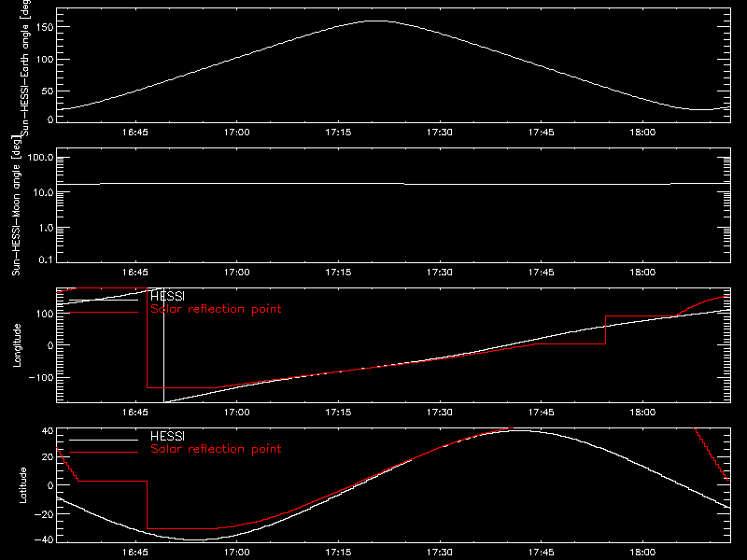Image resolution: width=747 pixels, height=560 pixels.
Task: Click the 17:30 time label under Moon angle plot
Action: (439, 273)
